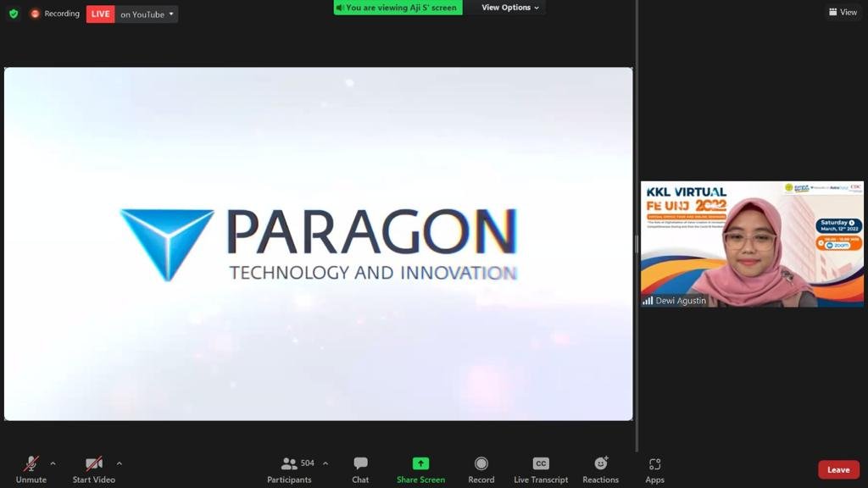
Task: Unmute the microphone
Action: [x=31, y=469]
